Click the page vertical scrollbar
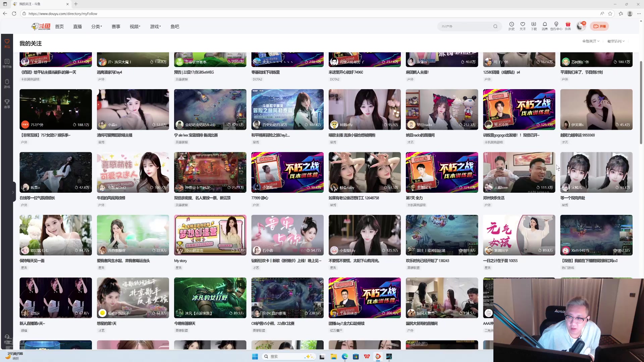This screenshot has height=362, width=644. [x=641, y=102]
